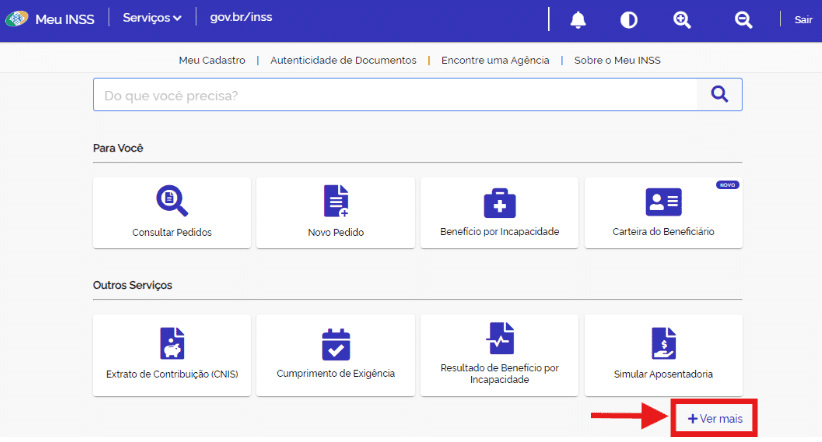Open Consultar Pedidos magnifier icon
Screen dimensions: 822x442
point(172,201)
